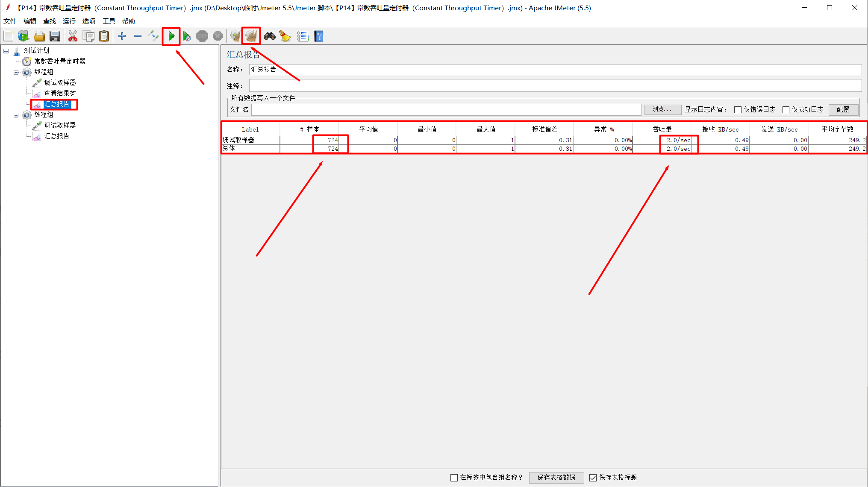The image size is (868, 487).
Task: Enable 仅成功日志 checkbox
Action: click(x=786, y=110)
